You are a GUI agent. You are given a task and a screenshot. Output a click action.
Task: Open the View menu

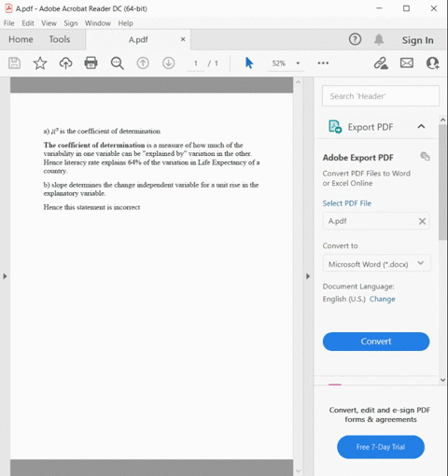(49, 23)
